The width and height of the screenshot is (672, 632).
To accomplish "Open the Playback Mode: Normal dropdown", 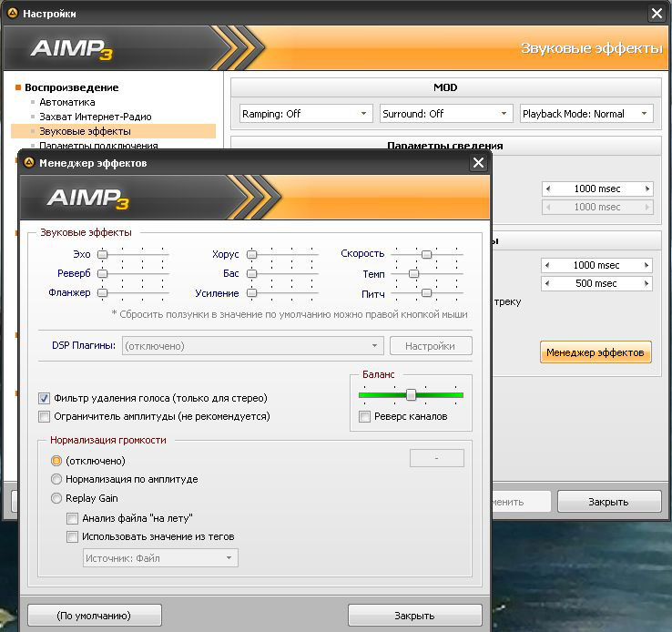I will point(586,114).
